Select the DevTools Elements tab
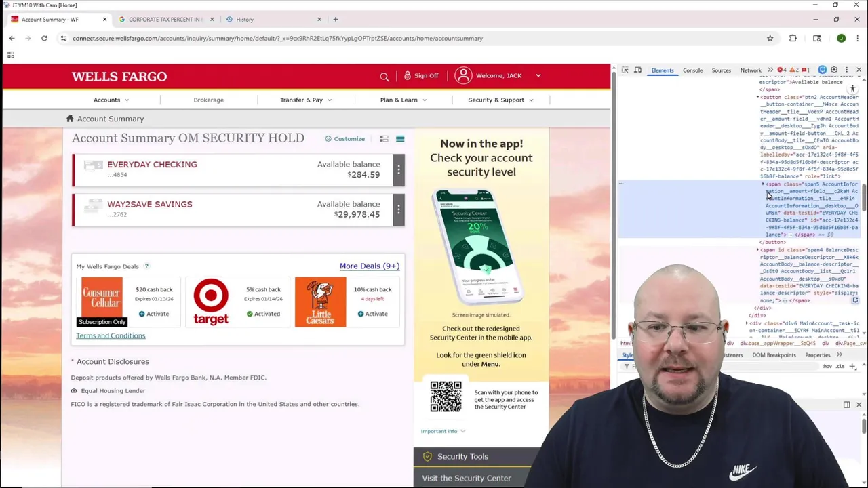 coord(663,70)
